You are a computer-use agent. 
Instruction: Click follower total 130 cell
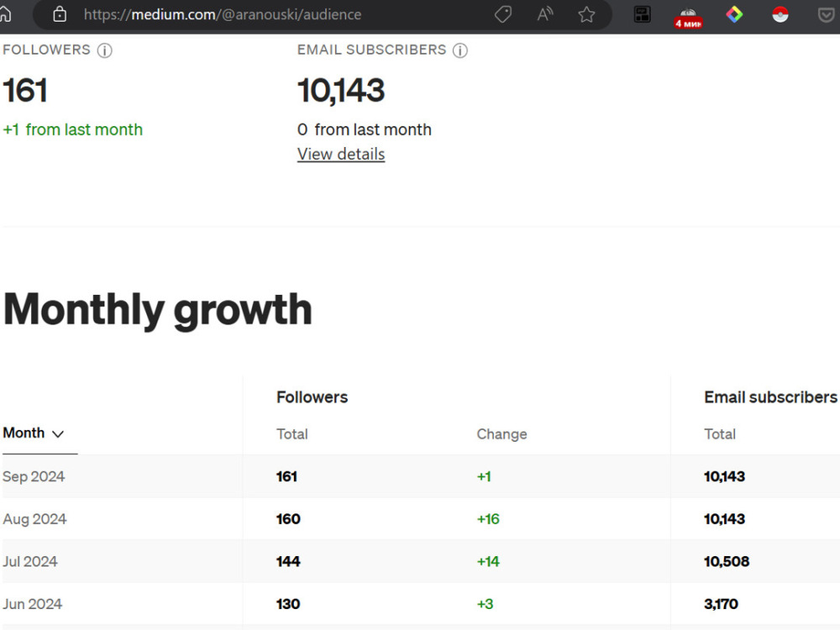tap(288, 604)
